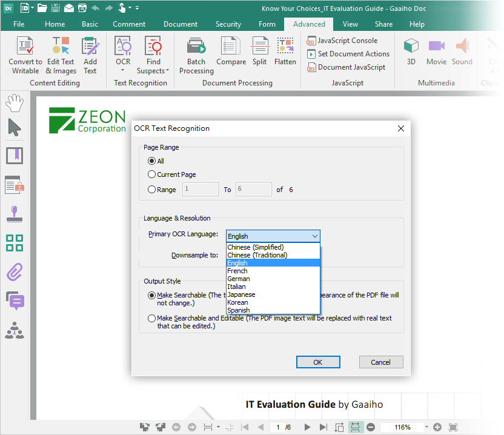Viewport: 504px width, 435px height.
Task: Select the Range radio button
Action: point(151,190)
